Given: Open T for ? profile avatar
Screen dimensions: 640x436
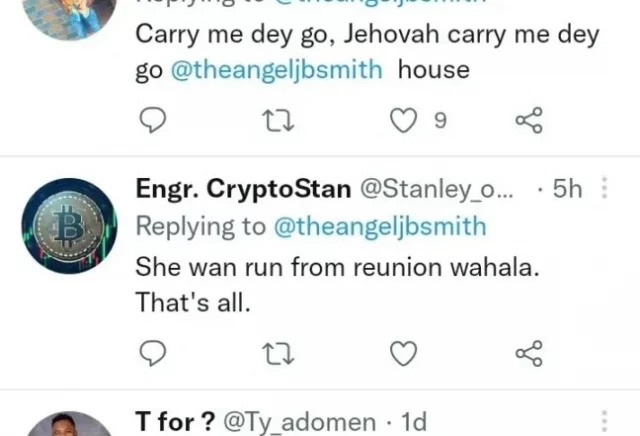Looking at the screenshot, I should click(69, 426).
